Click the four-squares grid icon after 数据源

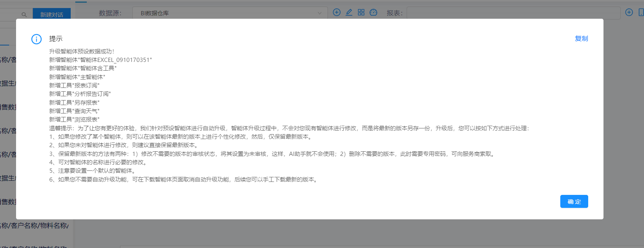coord(361,12)
